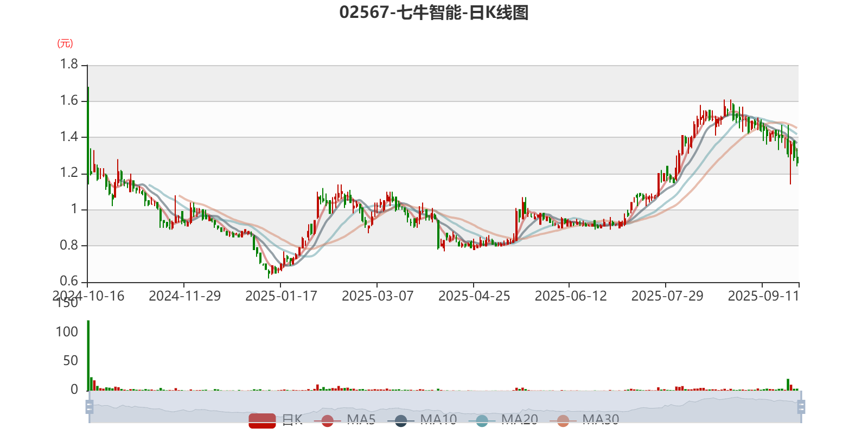Screen dimensions: 868x434
Task: Click the 2025-06-12 date axis label
Action: coord(571,296)
